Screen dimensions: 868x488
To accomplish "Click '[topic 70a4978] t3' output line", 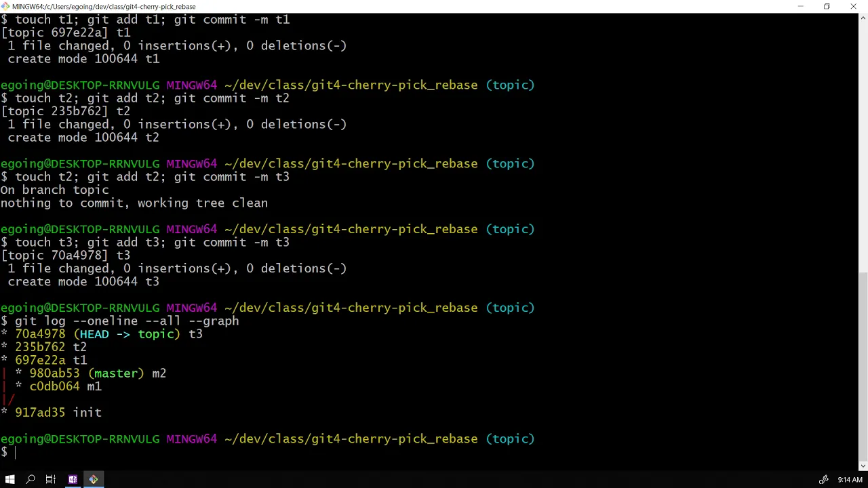I will tap(65, 256).
